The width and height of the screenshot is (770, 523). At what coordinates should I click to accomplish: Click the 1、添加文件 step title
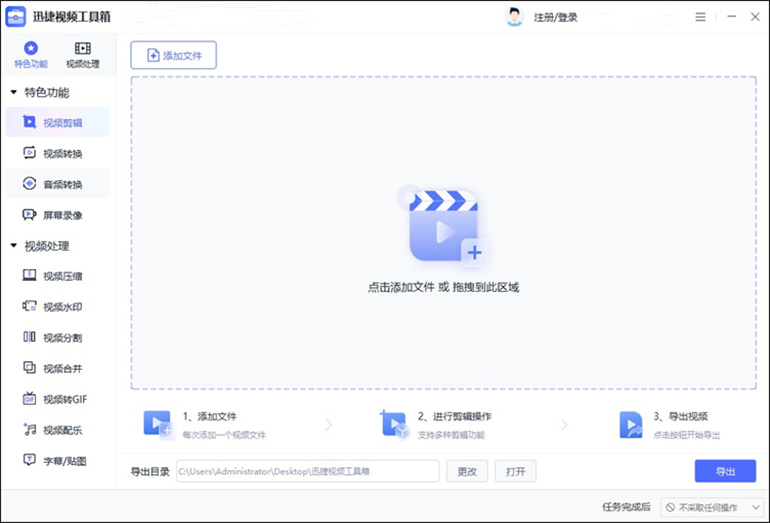point(210,416)
